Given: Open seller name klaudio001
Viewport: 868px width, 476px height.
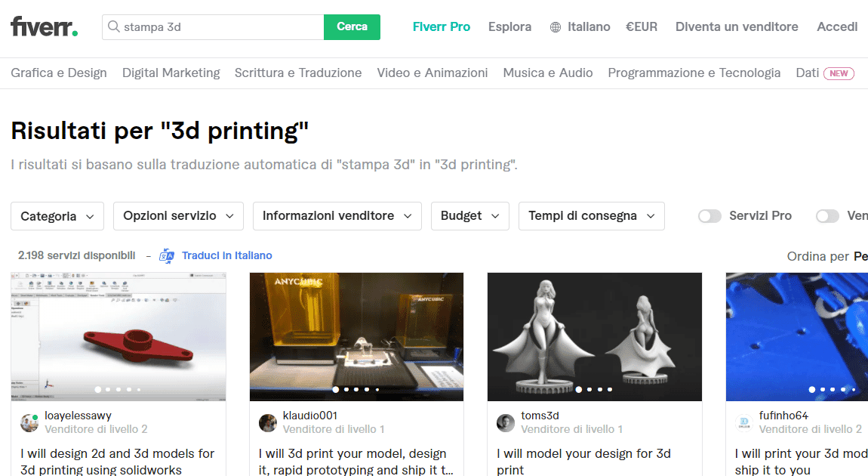Looking at the screenshot, I should click(x=310, y=416).
